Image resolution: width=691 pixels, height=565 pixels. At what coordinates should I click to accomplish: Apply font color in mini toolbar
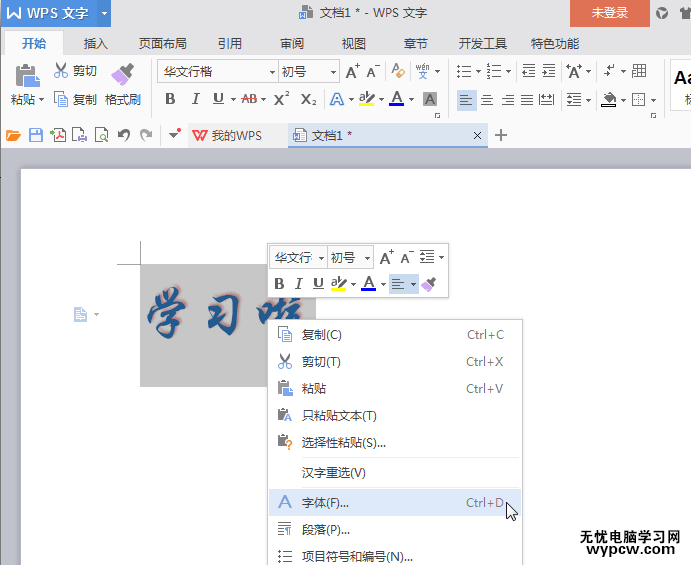pyautogui.click(x=368, y=283)
